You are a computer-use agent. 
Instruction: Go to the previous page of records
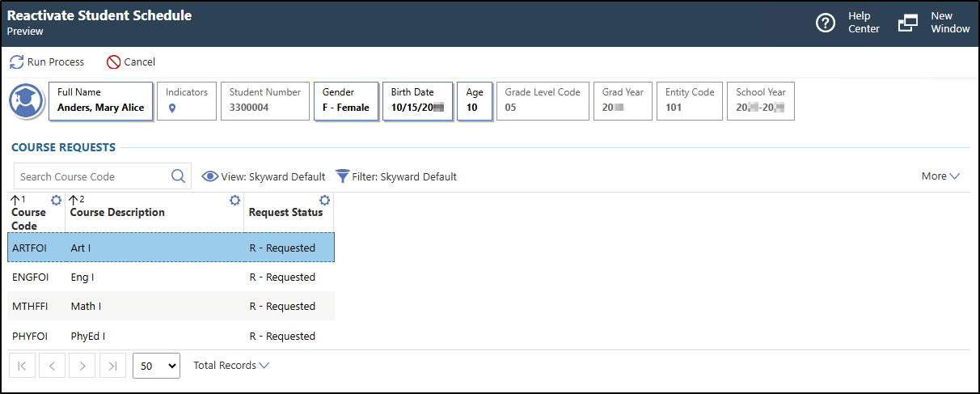[52, 366]
